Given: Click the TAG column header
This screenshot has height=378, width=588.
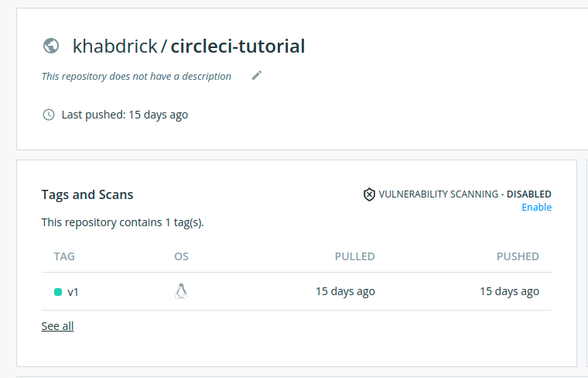Looking at the screenshot, I should tap(64, 256).
